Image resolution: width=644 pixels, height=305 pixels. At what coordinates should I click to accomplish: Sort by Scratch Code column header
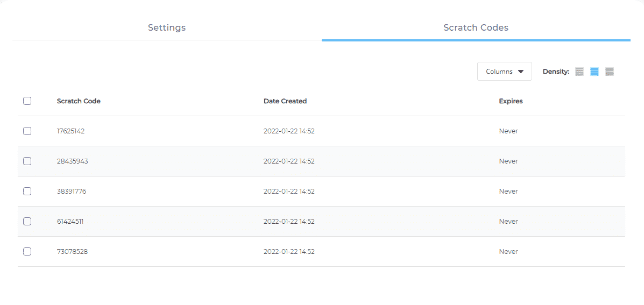[x=79, y=101]
